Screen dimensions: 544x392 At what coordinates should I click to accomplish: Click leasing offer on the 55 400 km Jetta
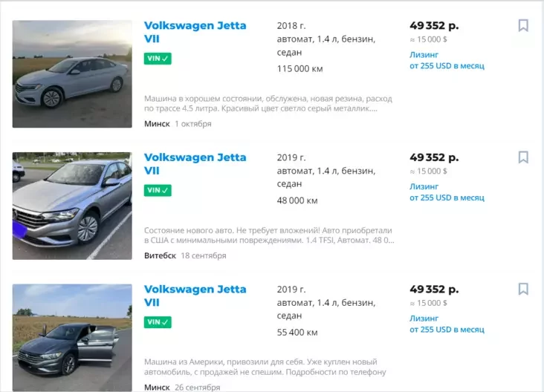(447, 324)
